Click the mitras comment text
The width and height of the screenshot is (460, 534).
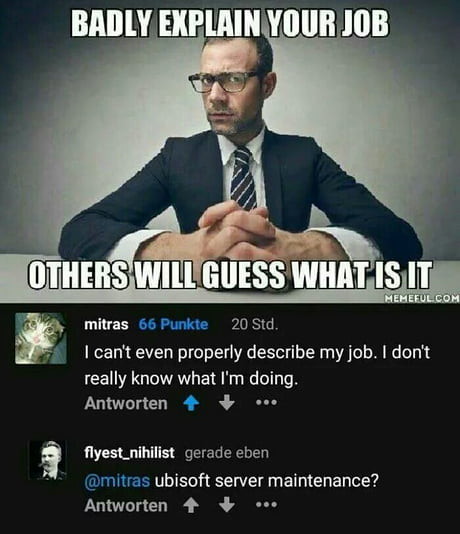pos(257,365)
